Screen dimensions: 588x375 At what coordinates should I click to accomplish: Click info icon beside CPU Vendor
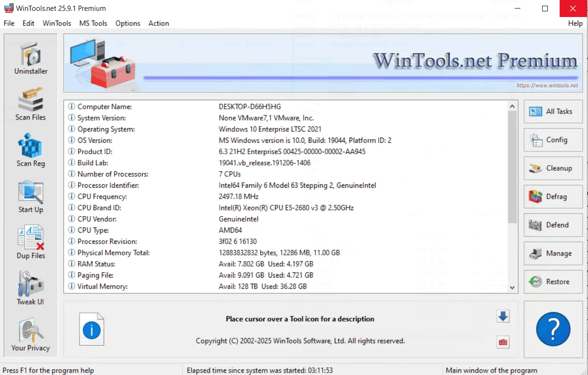click(x=72, y=219)
